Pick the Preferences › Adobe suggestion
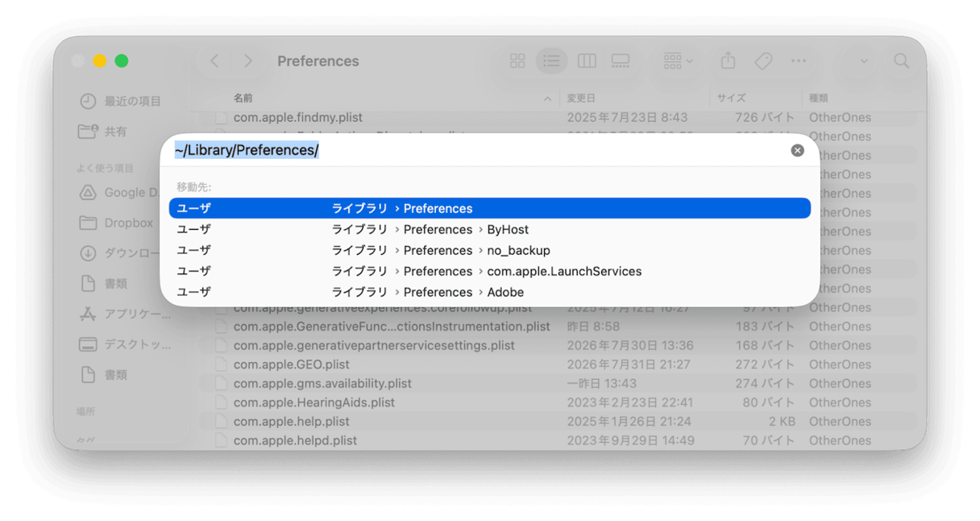Image resolution: width=980 pixels, height=521 pixels. [490, 292]
